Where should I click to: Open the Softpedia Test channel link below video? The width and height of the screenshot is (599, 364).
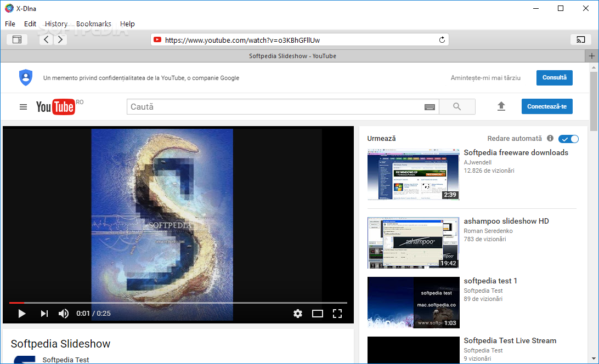(66, 360)
